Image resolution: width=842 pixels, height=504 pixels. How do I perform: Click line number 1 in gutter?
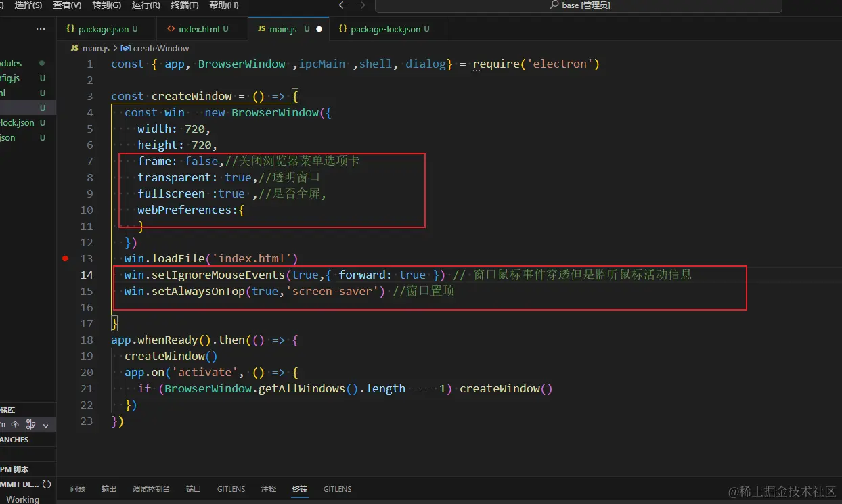(x=90, y=64)
